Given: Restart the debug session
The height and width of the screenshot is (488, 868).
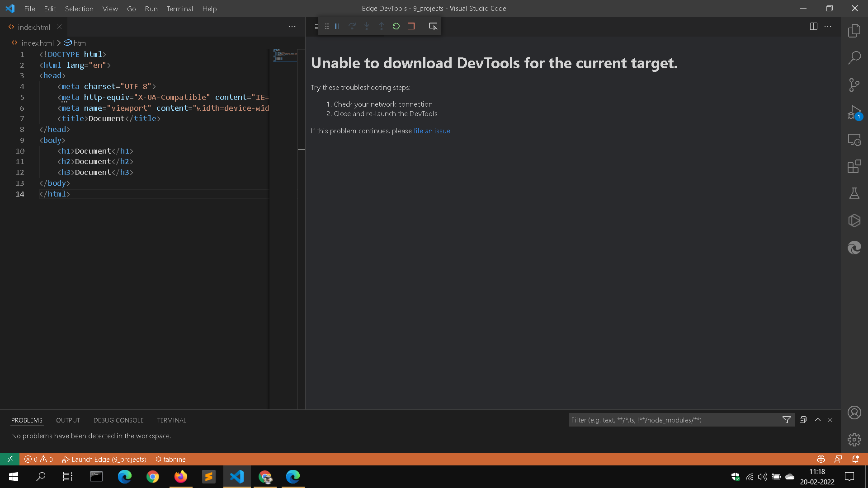Looking at the screenshot, I should pos(396,26).
